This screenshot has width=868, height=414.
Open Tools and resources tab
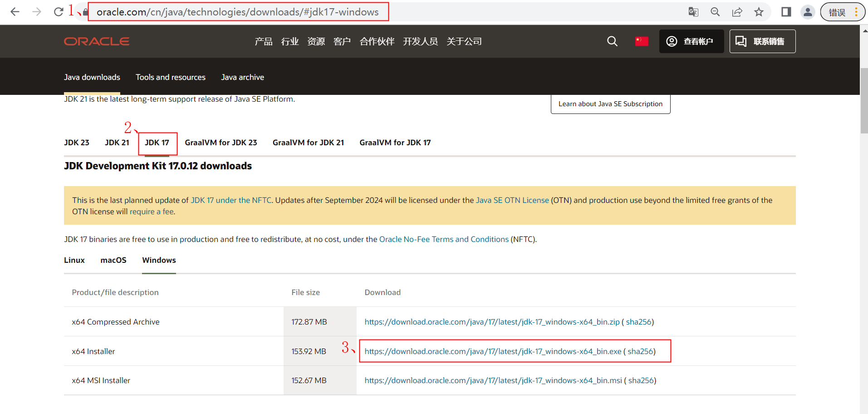pyautogui.click(x=171, y=77)
